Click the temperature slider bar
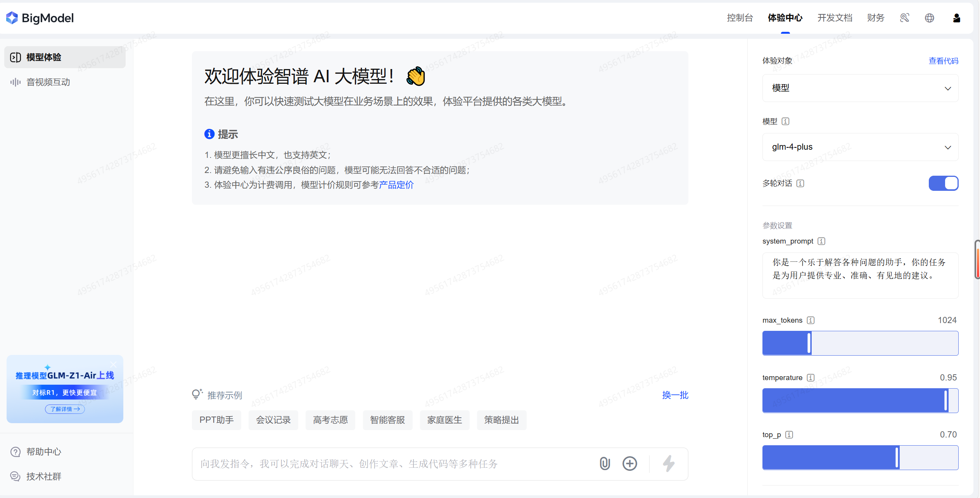The height and width of the screenshot is (498, 980). click(x=860, y=400)
